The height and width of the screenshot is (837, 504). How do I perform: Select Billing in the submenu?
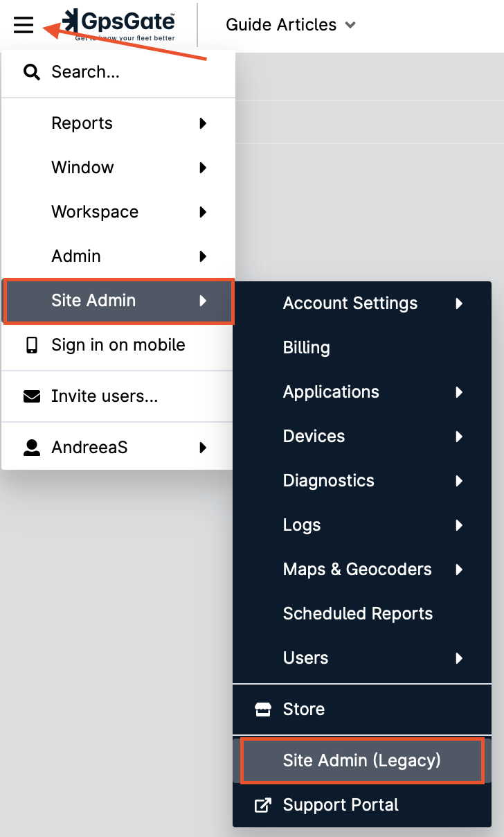click(362, 348)
